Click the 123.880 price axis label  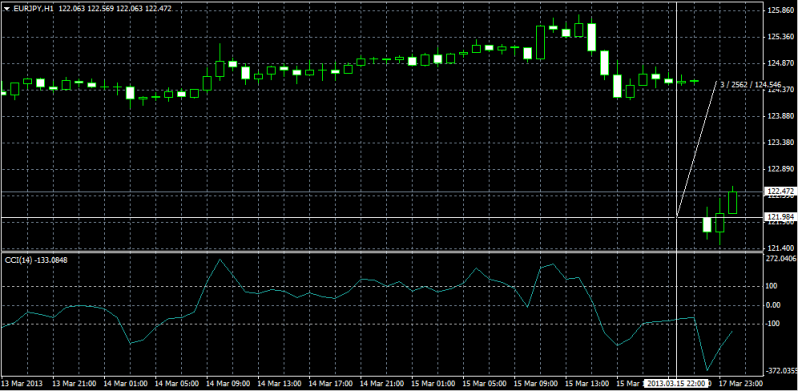click(x=782, y=116)
